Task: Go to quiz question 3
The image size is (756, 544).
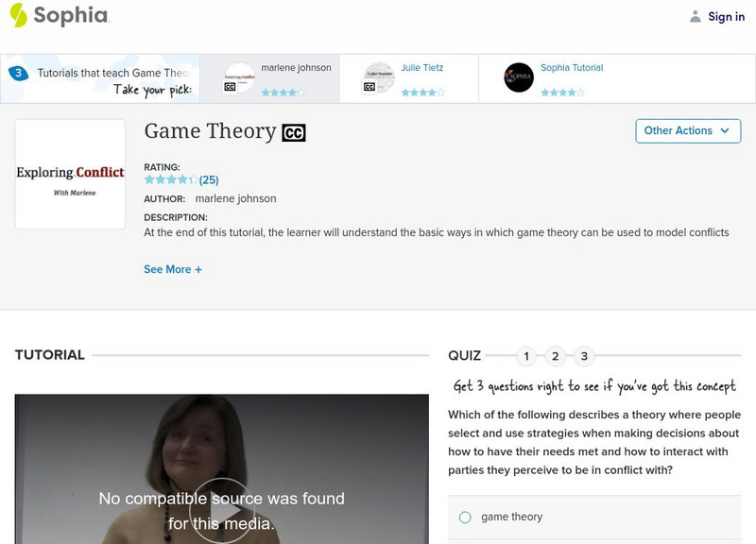Action: click(584, 356)
